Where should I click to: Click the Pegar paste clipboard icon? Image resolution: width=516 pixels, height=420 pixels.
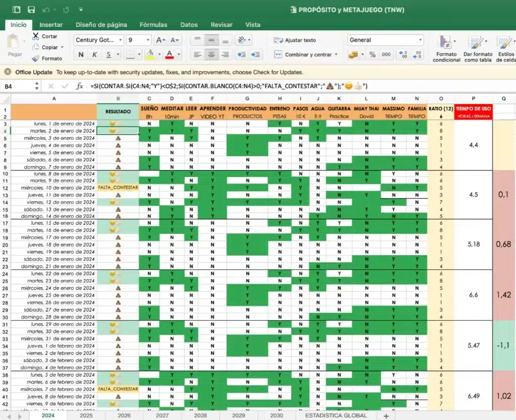coord(13,42)
